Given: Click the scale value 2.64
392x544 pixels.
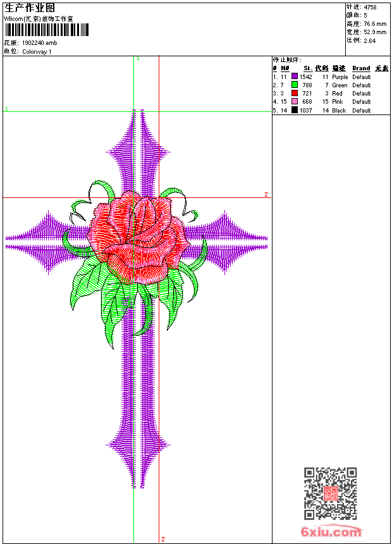Looking at the screenshot, I should pyautogui.click(x=370, y=41).
